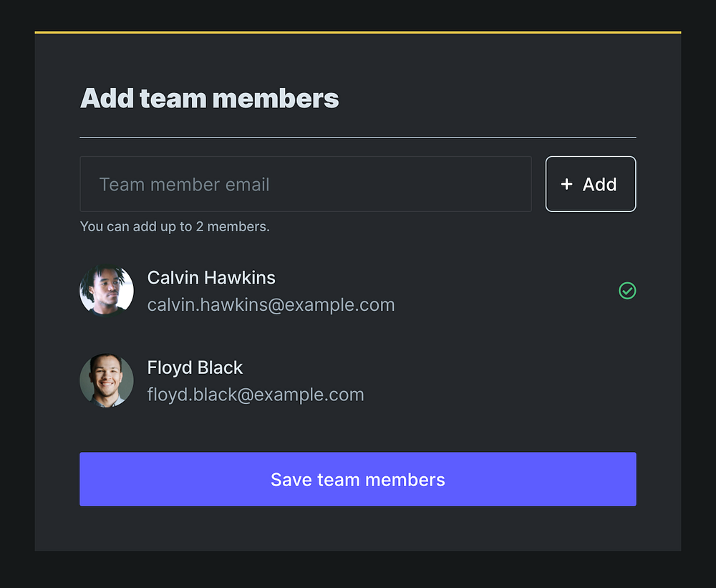
Task: Click the yellow accent bar atop card
Action: click(x=358, y=32)
